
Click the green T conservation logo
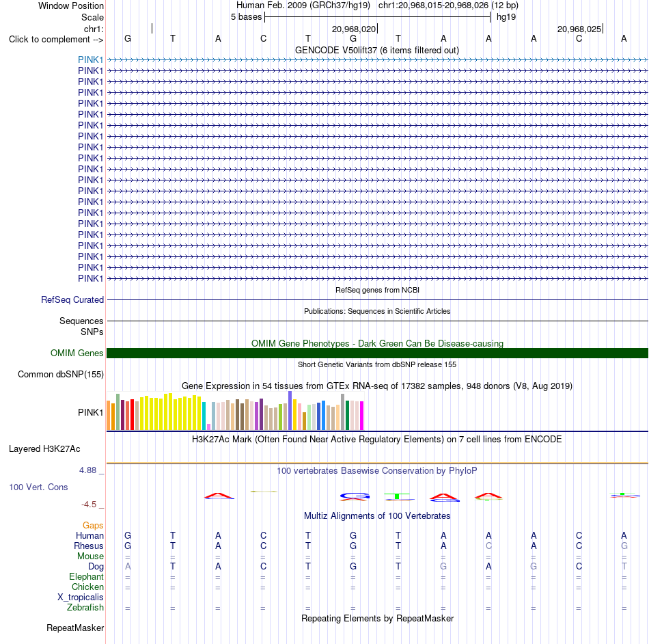pos(397,496)
